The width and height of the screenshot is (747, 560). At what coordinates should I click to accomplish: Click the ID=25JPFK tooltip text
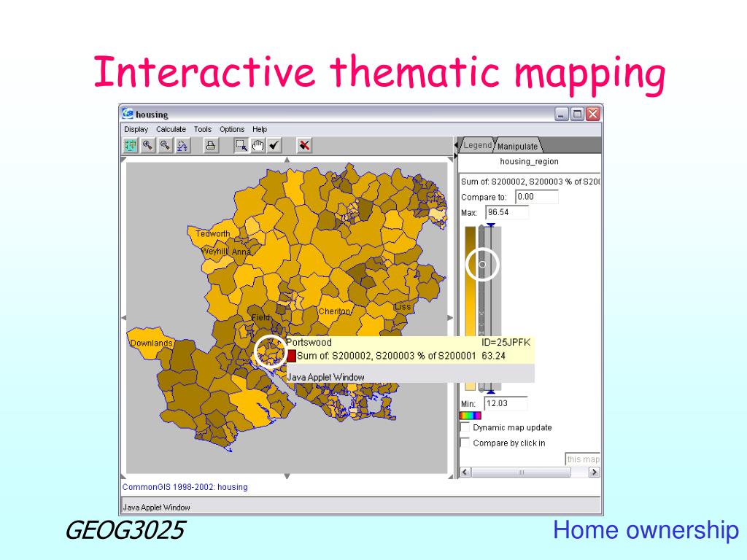(x=506, y=342)
